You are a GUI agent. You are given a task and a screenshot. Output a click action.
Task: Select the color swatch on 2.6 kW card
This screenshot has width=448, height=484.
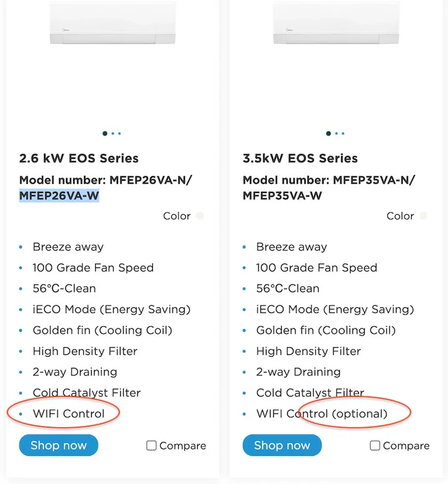[200, 216]
